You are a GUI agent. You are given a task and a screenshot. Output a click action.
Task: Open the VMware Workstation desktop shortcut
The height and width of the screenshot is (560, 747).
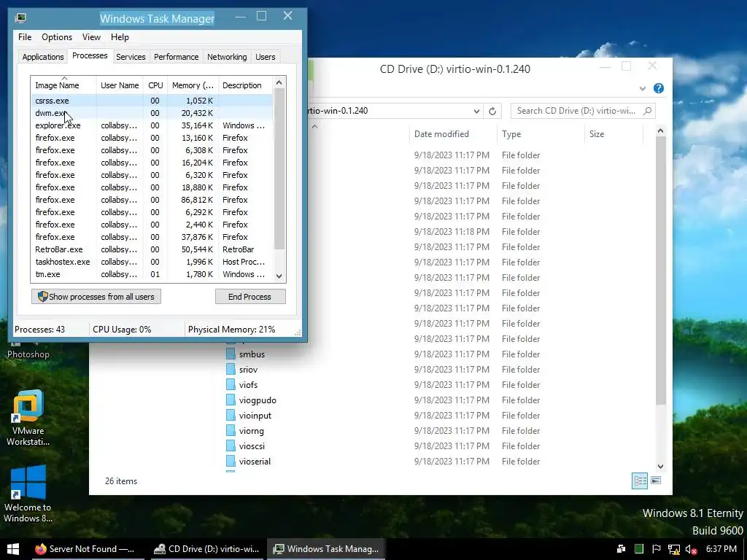pos(28,418)
